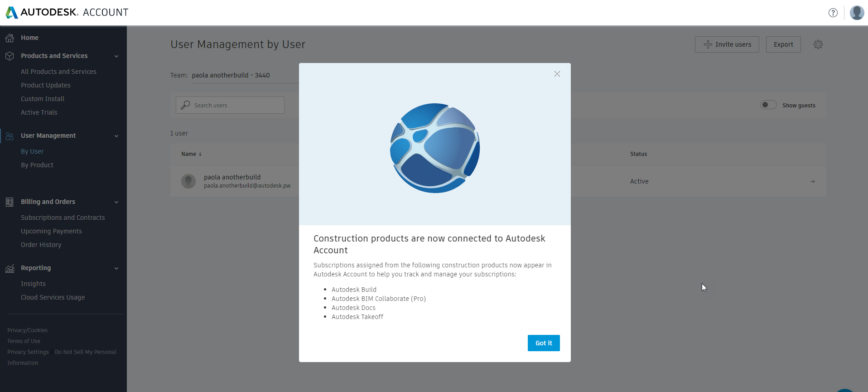The width and height of the screenshot is (868, 392).
Task: Click the globe illustration in the dialog
Action: tap(435, 148)
